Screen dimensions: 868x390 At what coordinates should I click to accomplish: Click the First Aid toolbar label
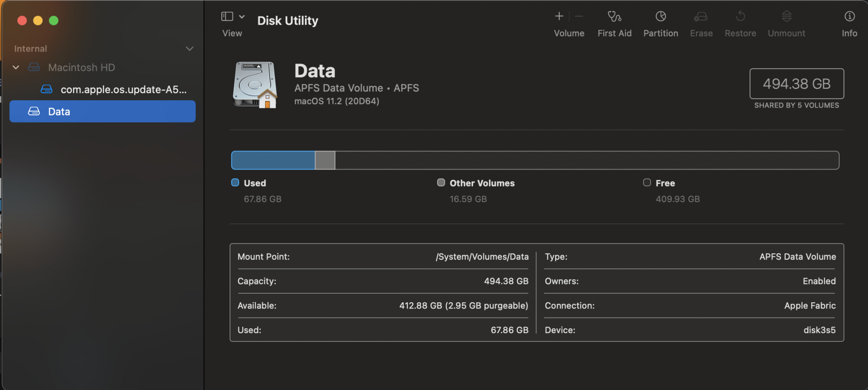tap(615, 33)
